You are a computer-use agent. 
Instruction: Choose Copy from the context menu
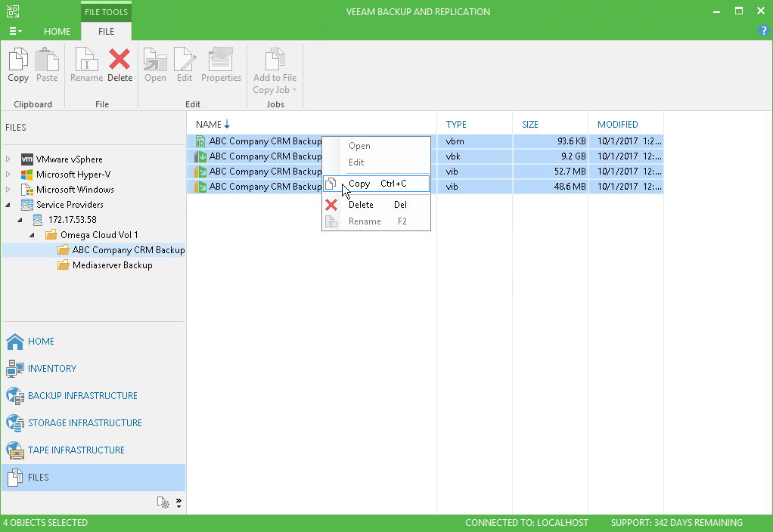point(376,184)
